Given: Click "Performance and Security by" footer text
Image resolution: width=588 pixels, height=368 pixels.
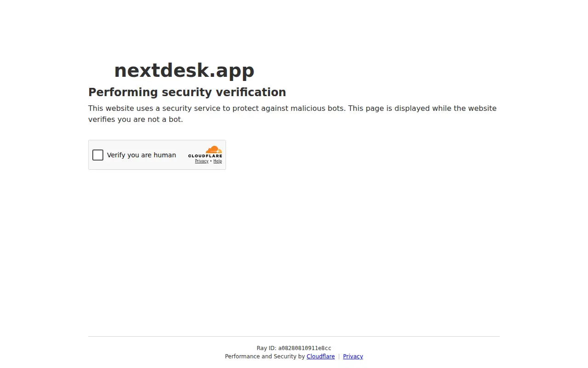Looking at the screenshot, I should [x=265, y=356].
